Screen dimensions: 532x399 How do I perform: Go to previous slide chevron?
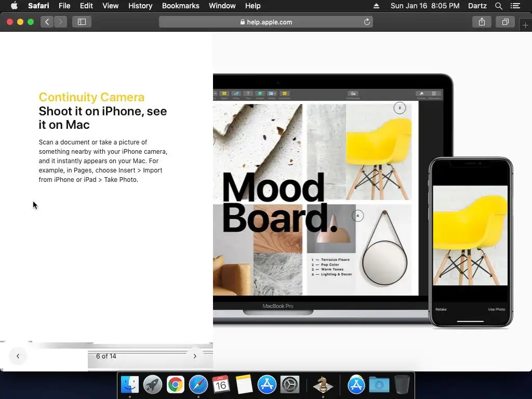18,356
